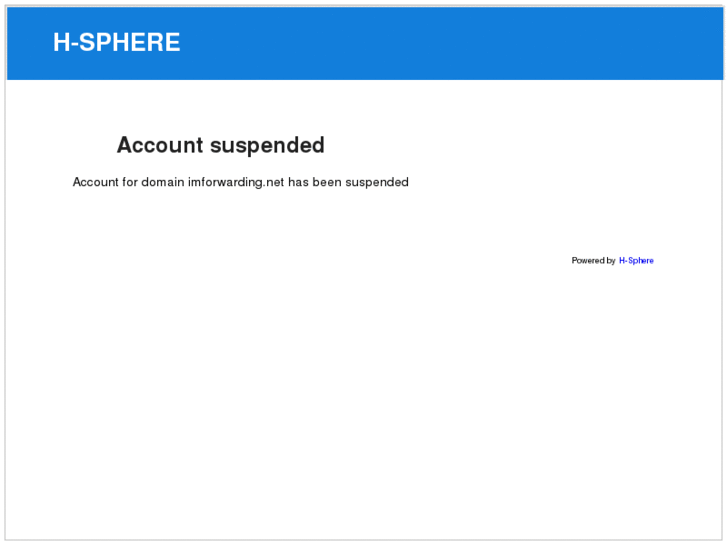Click empty area of blue header banner
Screen dimensions: 727x545
click(x=450, y=43)
